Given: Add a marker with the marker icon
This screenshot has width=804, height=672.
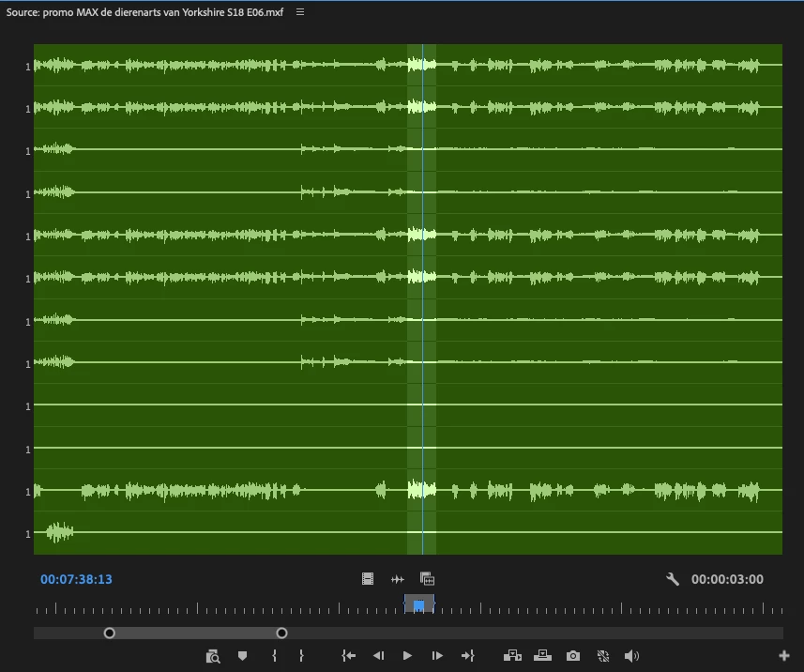Looking at the screenshot, I should 243,656.
